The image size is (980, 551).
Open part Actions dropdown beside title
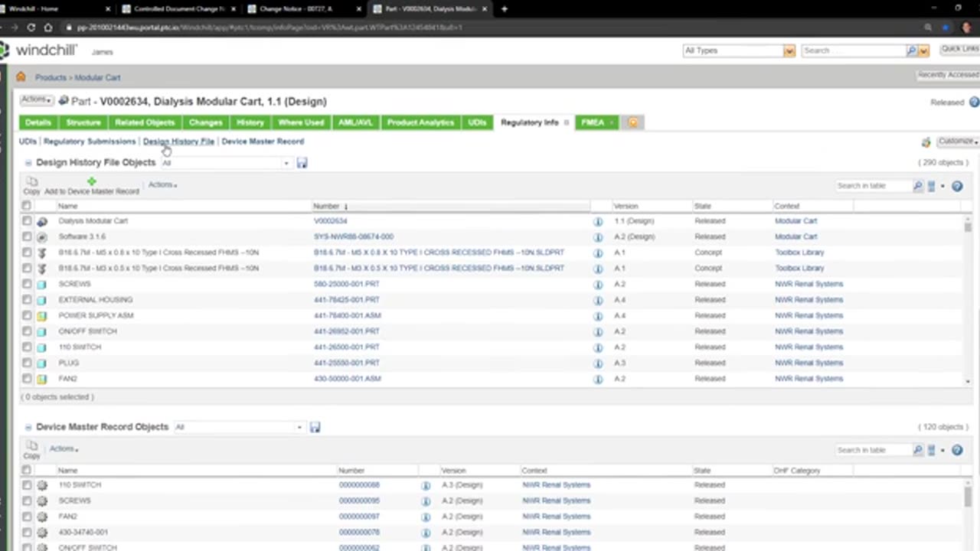pos(36,100)
